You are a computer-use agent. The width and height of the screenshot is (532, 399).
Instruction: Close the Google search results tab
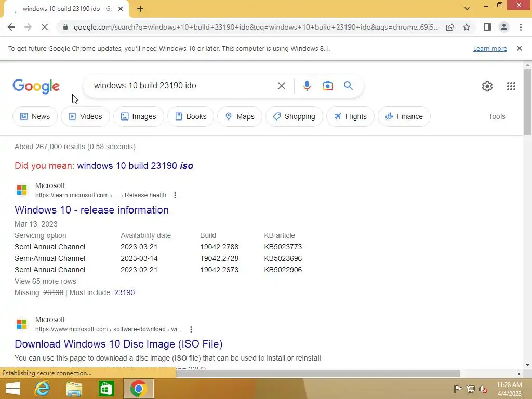pos(121,9)
